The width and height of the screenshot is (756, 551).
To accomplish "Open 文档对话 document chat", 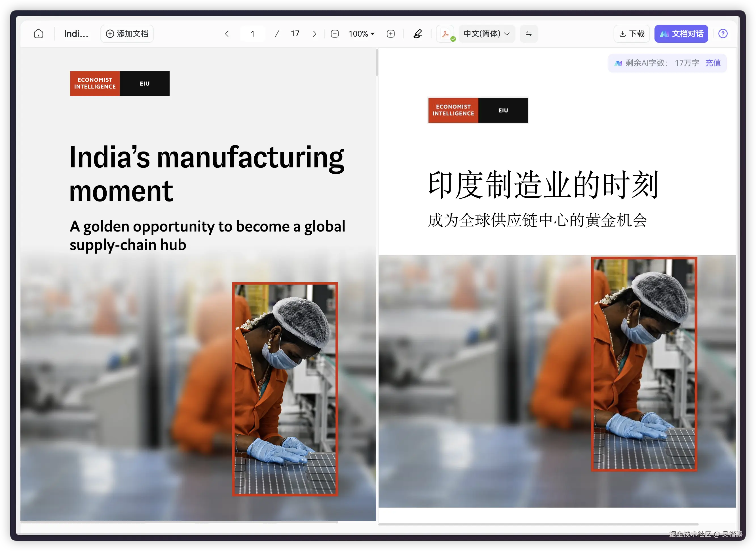I will (681, 34).
